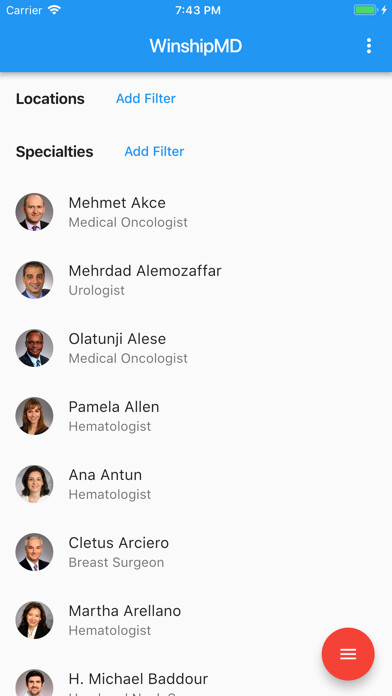Tap the battery indicator icon
Screen dimensions: 392x696
(x=366, y=10)
